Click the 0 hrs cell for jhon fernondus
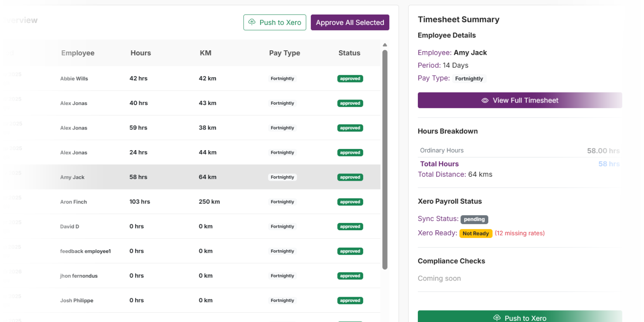 coord(136,275)
